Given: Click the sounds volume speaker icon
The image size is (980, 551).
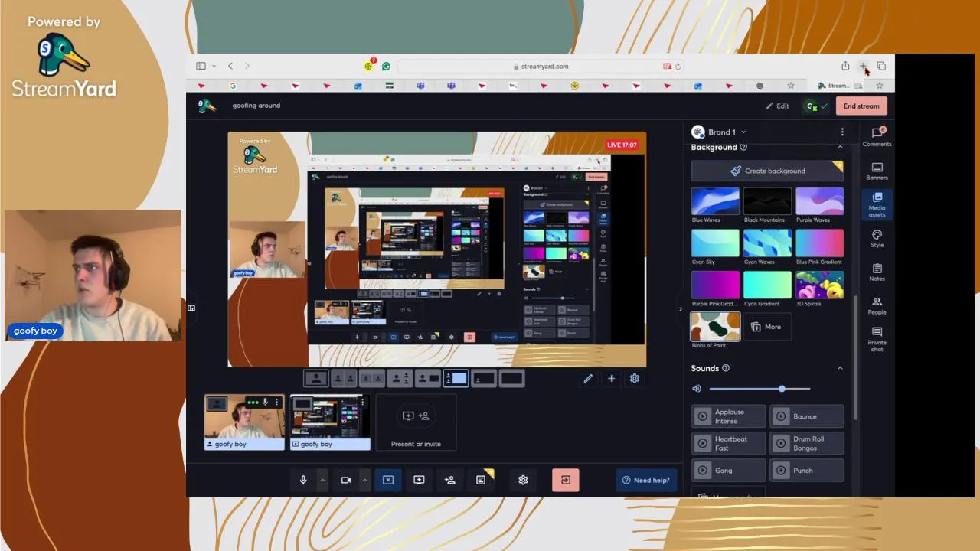Looking at the screenshot, I should [697, 389].
